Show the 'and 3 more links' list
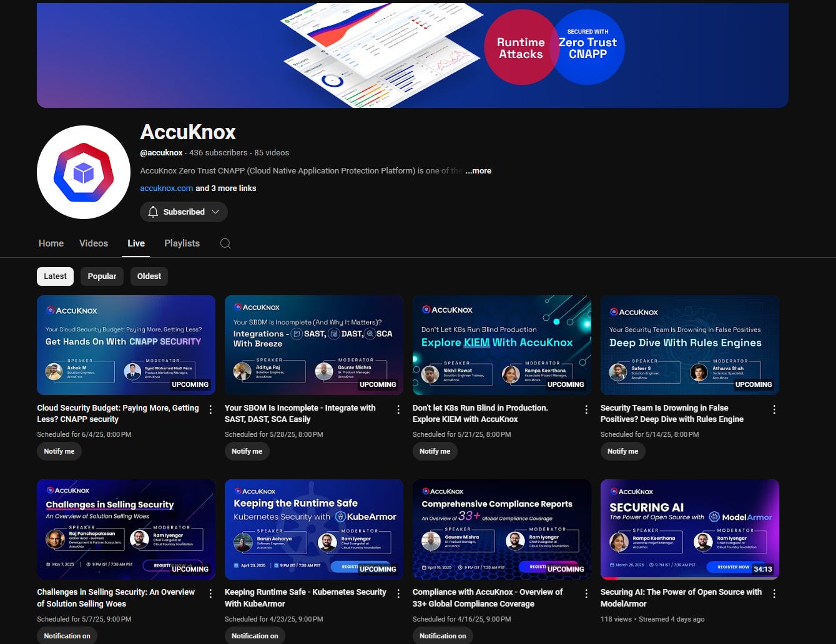 pyautogui.click(x=226, y=188)
